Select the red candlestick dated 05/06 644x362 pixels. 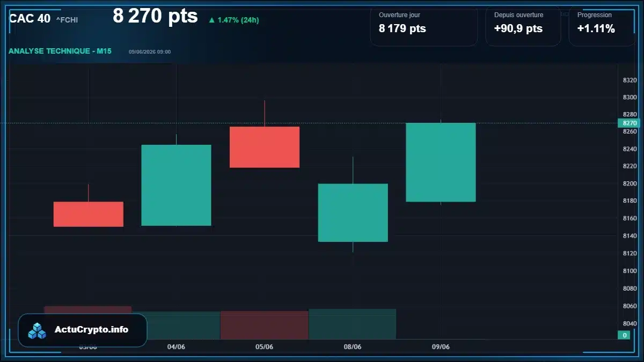click(265, 147)
